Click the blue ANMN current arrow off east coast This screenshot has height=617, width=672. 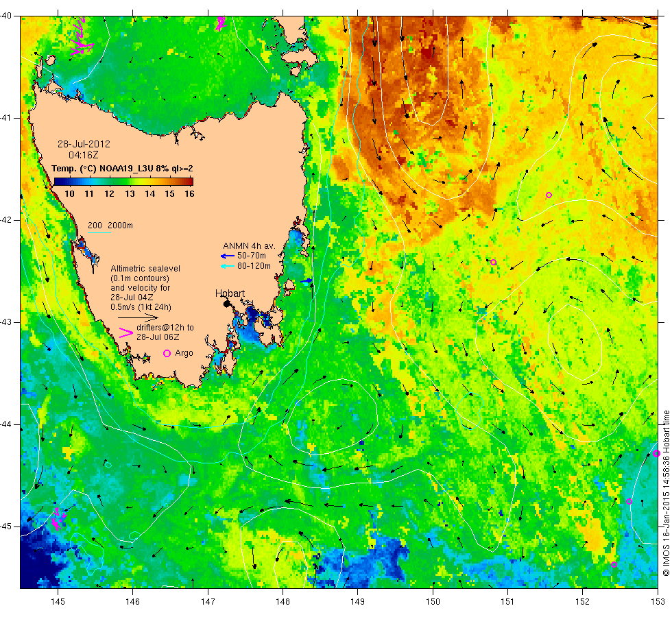307,280
